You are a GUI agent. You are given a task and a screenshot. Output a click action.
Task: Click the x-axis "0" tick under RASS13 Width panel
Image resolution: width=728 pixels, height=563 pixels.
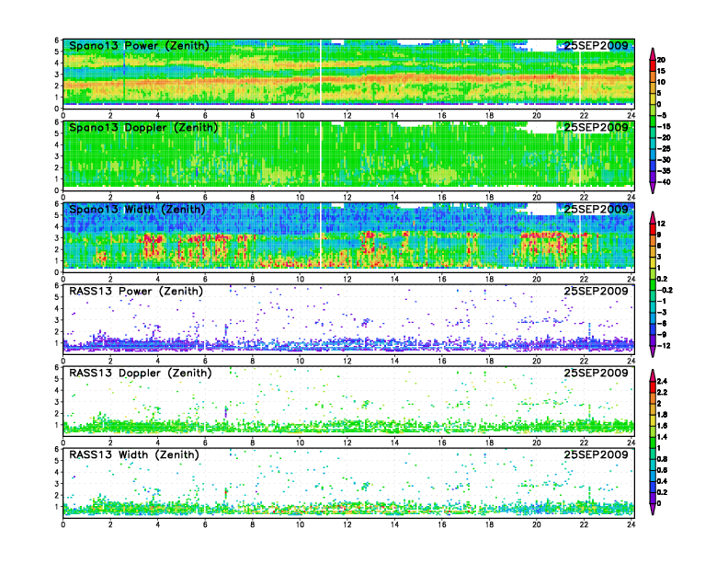pos(63,524)
